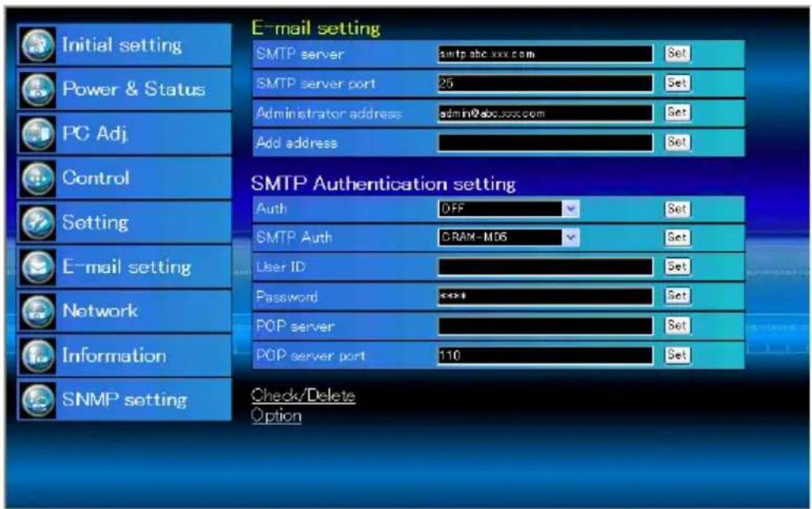Open SNMP setting menu item

pyautogui.click(x=124, y=400)
